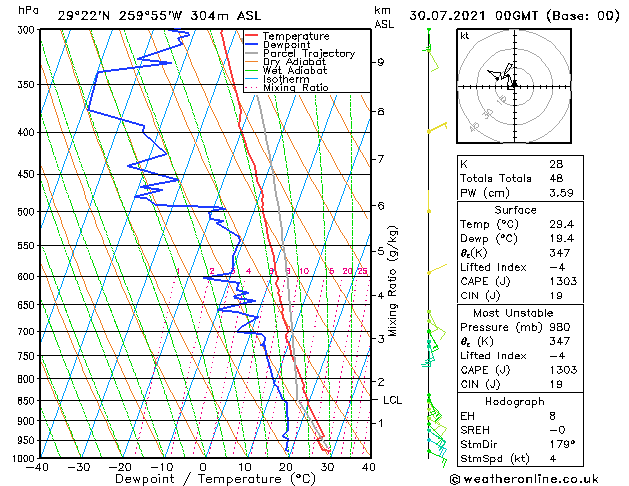Screen dimensions: 629x486
Task: Select the surface Dewp value 19.4
Action: coord(561,239)
